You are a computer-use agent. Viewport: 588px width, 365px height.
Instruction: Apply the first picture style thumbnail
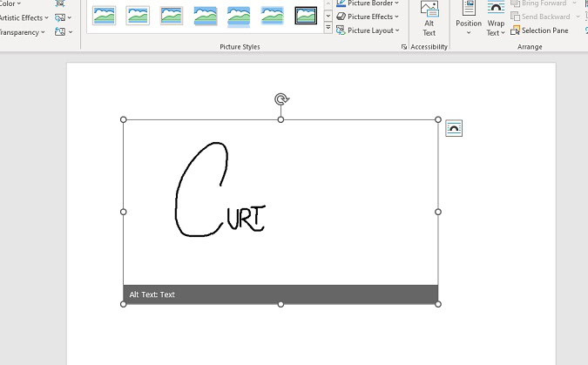[x=105, y=16]
